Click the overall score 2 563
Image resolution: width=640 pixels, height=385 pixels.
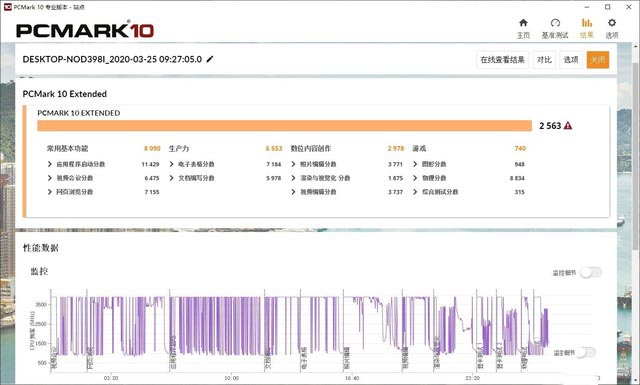(550, 126)
